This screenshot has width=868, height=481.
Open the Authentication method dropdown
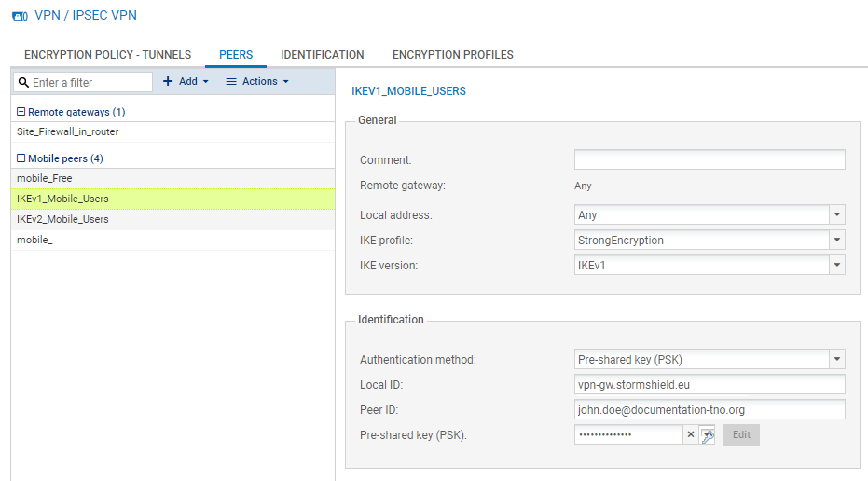click(x=836, y=360)
